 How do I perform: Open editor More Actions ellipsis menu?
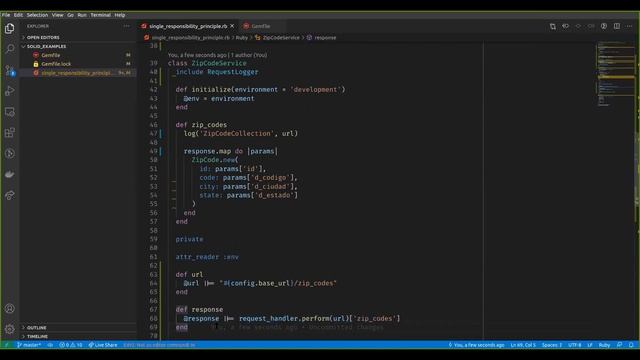629,26
